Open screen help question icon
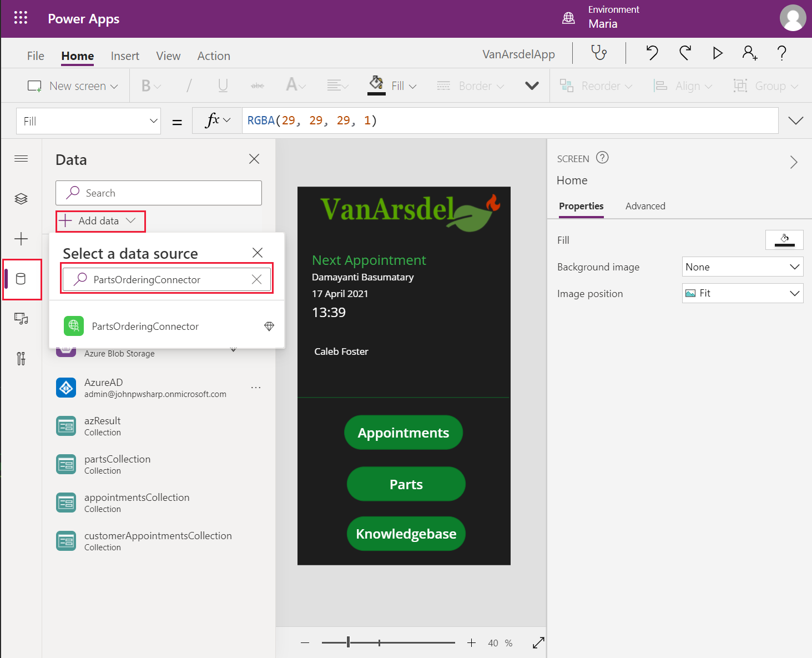 click(x=602, y=158)
